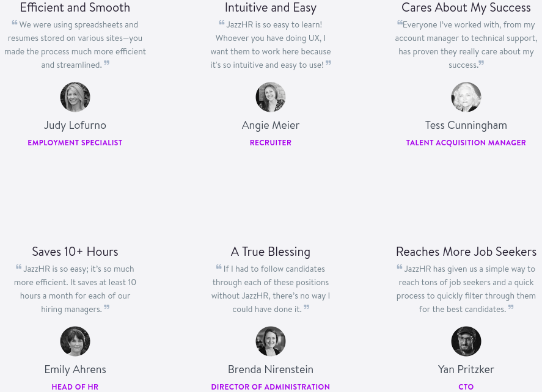Click the "Cares About My Success" heading
542x392 pixels.
coord(466,8)
